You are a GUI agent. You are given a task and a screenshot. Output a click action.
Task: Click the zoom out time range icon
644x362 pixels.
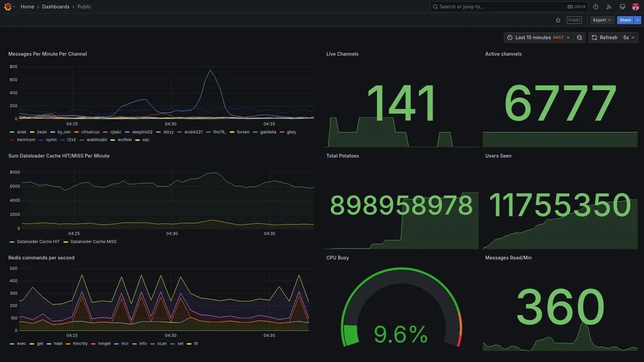coord(580,38)
